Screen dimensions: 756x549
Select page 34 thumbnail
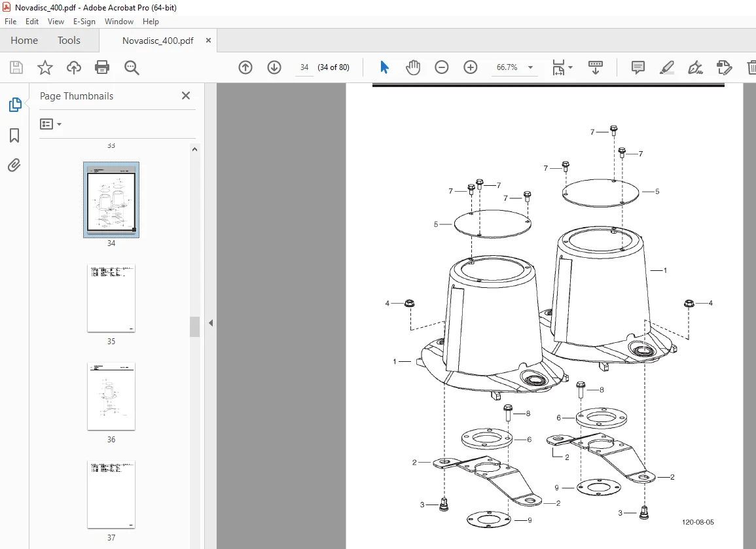tap(111, 200)
